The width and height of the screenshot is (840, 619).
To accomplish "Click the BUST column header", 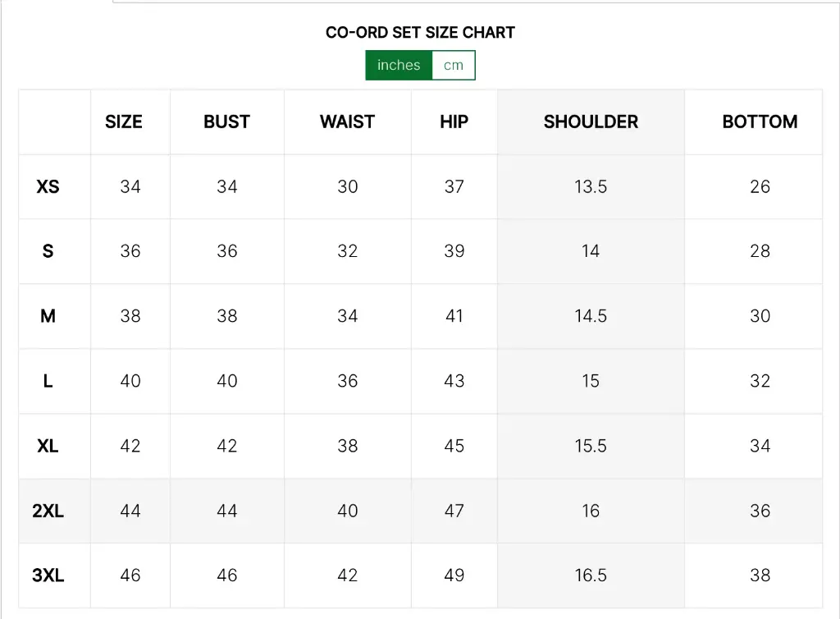I will 226,122.
